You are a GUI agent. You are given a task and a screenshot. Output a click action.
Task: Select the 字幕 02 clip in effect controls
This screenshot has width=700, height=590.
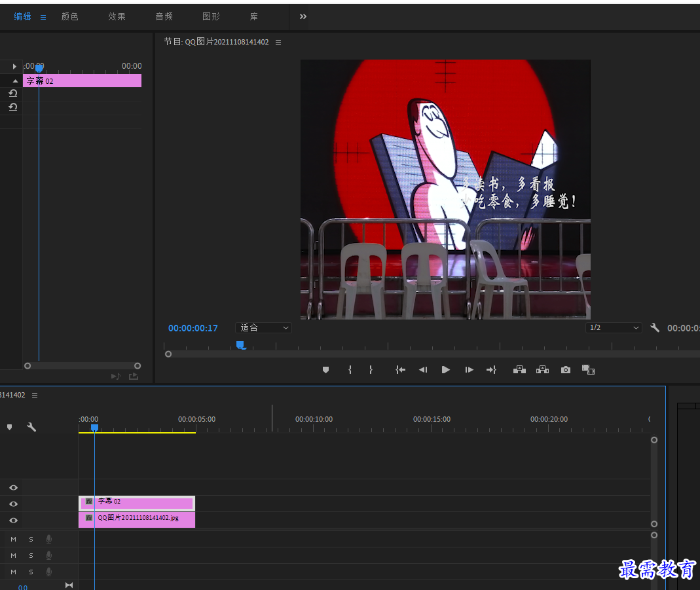click(x=82, y=81)
